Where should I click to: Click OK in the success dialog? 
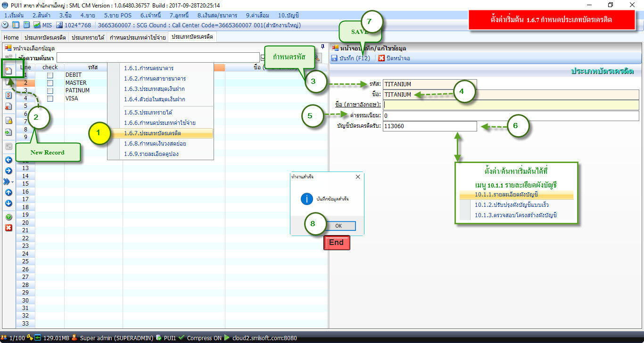(339, 226)
